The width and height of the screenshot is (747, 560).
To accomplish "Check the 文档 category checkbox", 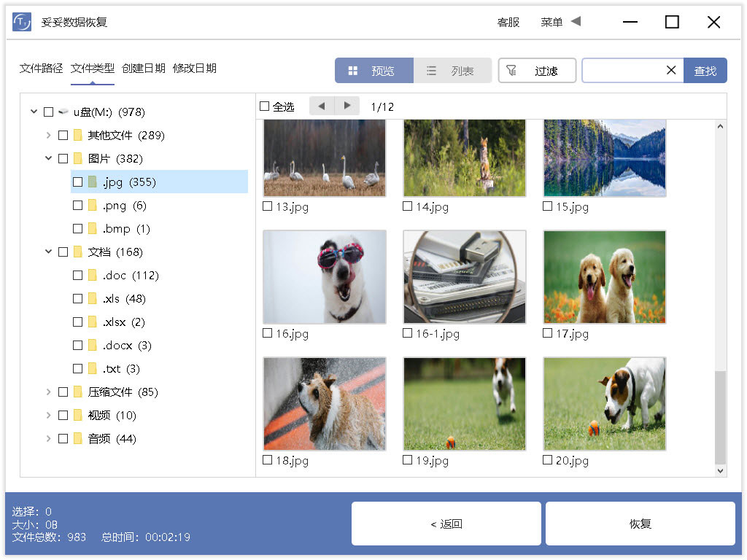I will [63, 252].
